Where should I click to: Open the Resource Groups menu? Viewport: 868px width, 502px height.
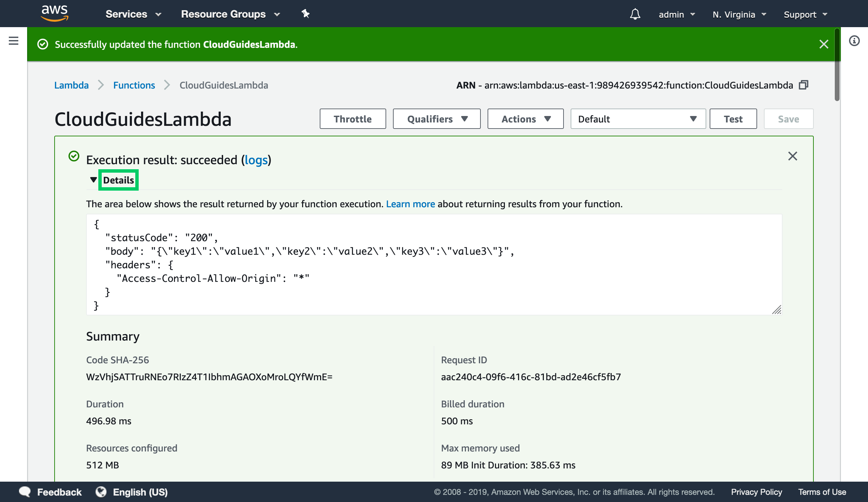(231, 14)
